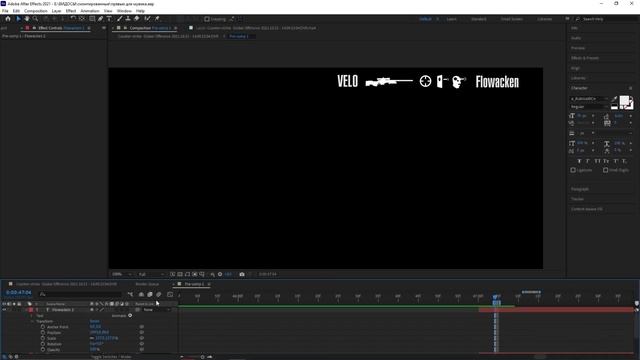Click the stroke color swatch in Character
Image resolution: width=640 pixels, height=360 pixels.
pos(629,104)
